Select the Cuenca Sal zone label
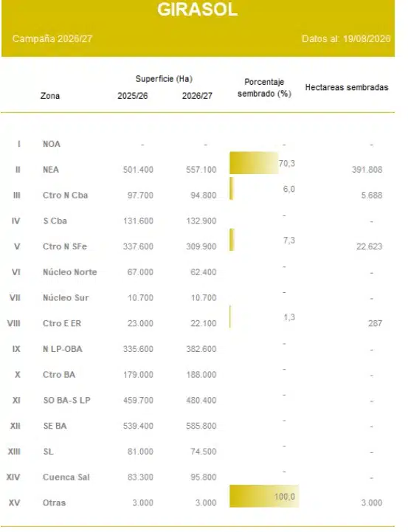The height and width of the screenshot is (532, 408). tap(66, 477)
